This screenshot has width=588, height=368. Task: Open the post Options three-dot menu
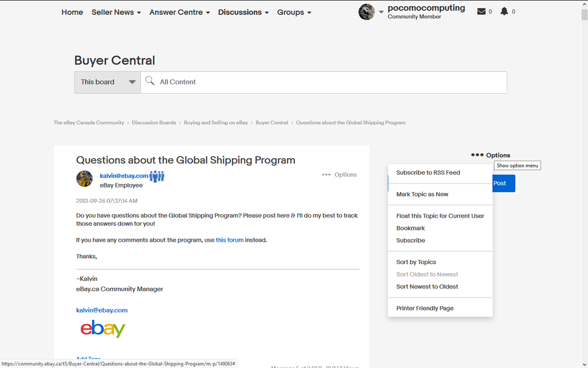click(339, 175)
